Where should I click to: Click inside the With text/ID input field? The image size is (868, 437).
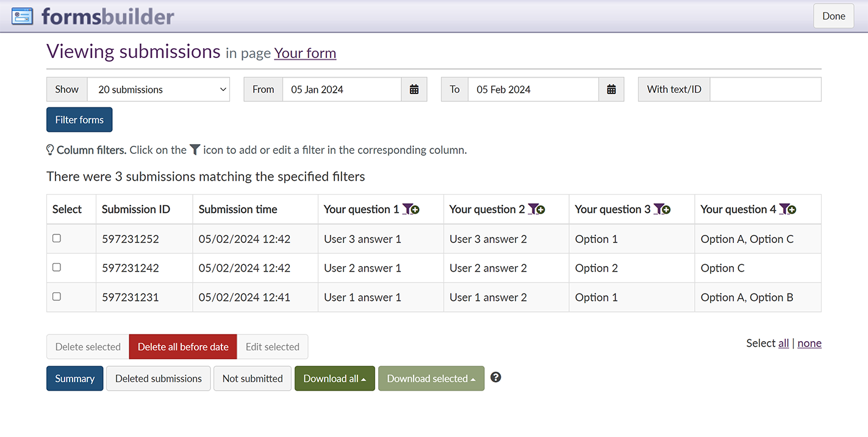pyautogui.click(x=766, y=89)
